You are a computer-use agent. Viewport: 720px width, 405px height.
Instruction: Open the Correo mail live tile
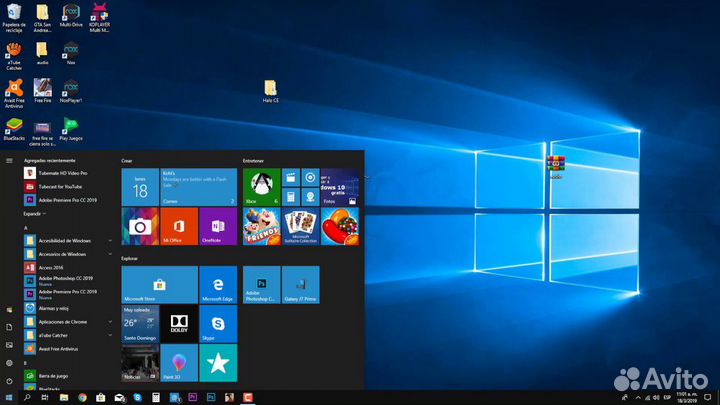(198, 187)
